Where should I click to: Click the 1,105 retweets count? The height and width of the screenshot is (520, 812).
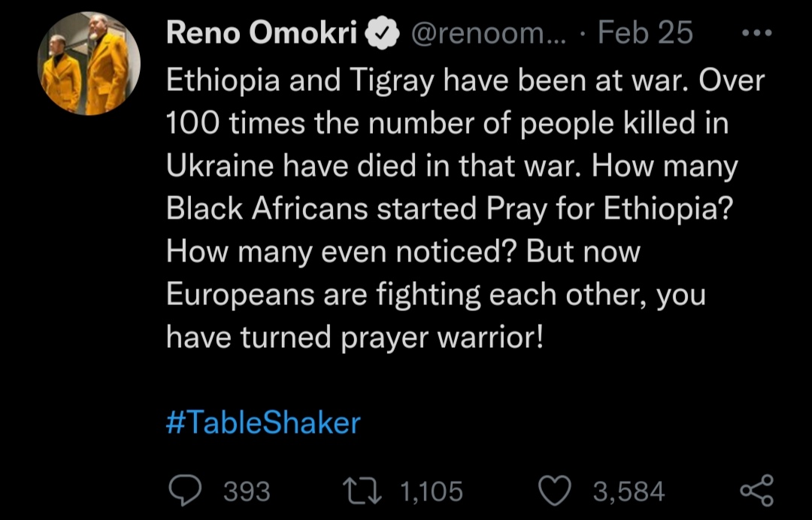[432, 491]
